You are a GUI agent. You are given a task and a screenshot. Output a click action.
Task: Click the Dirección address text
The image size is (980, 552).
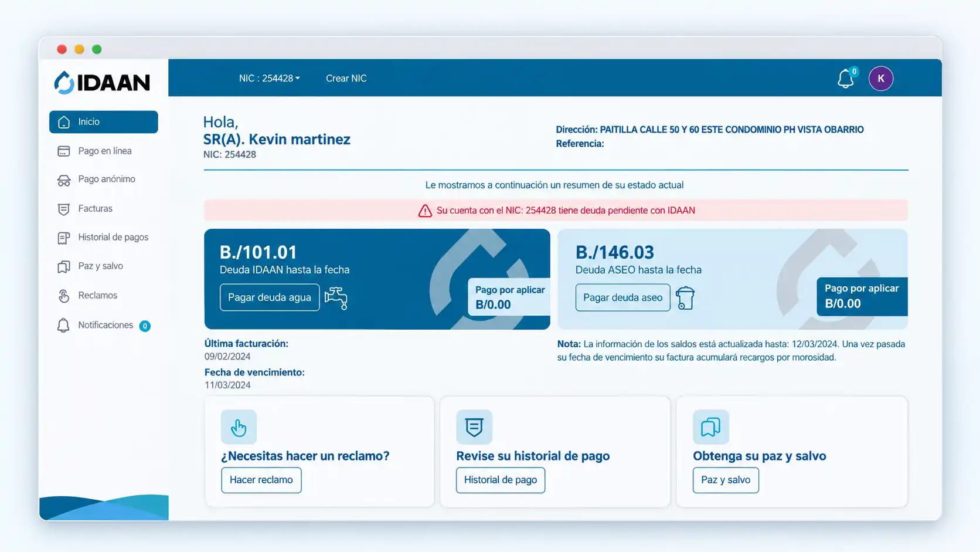710,130
